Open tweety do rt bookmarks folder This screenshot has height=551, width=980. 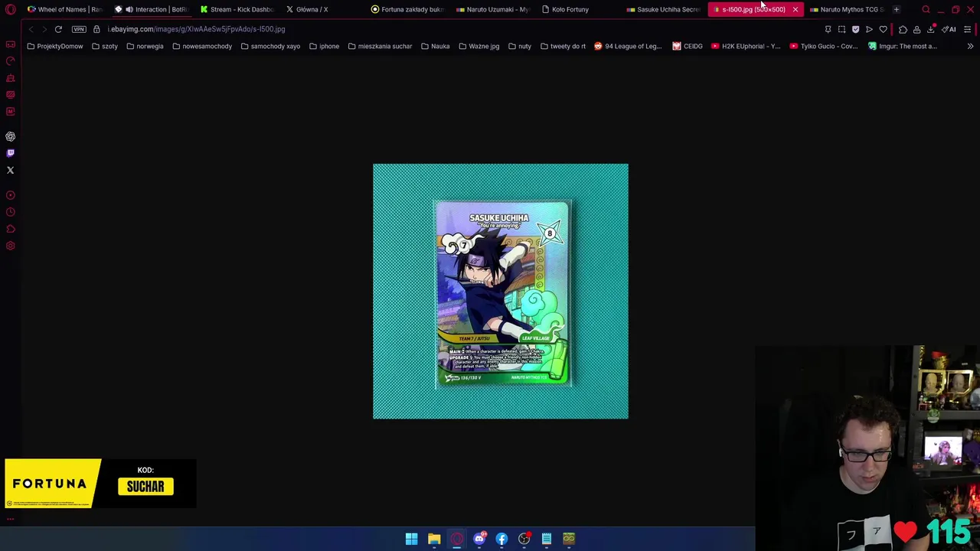click(x=563, y=46)
